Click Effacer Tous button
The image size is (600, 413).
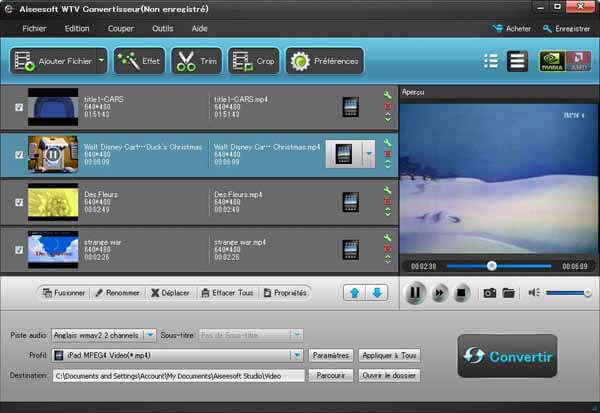[x=227, y=293]
